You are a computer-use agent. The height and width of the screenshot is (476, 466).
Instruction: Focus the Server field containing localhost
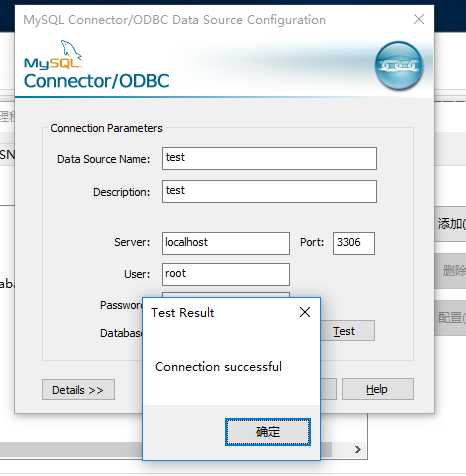(x=226, y=243)
